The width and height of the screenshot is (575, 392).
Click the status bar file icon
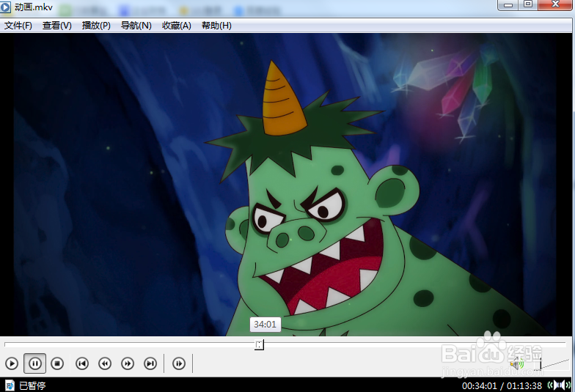pyautogui.click(x=10, y=385)
